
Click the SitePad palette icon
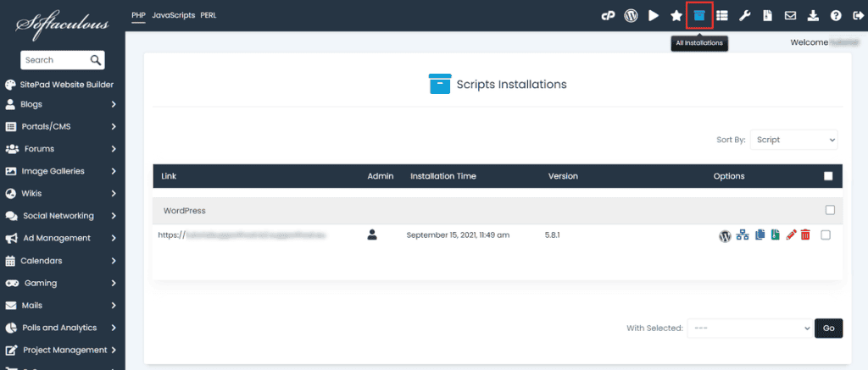pos(10,85)
